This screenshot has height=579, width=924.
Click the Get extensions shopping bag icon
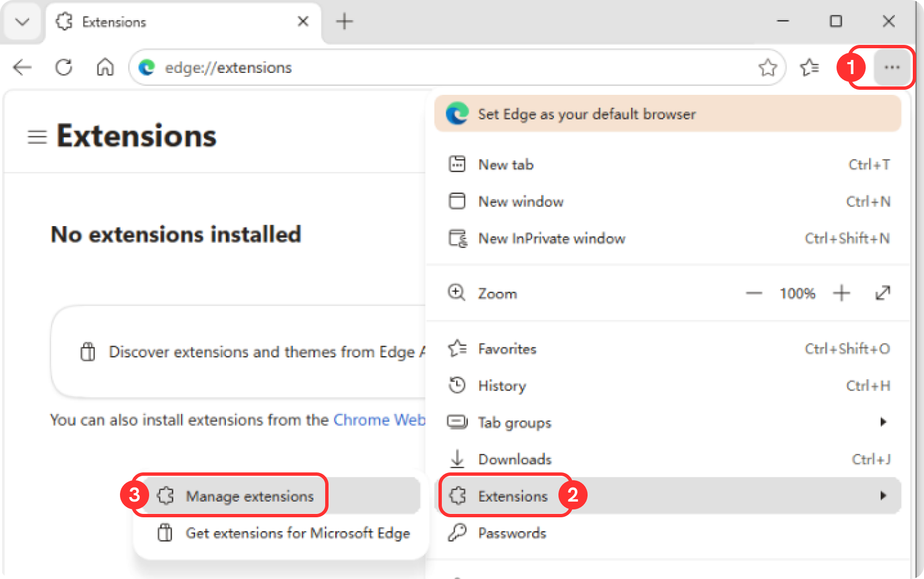165,532
